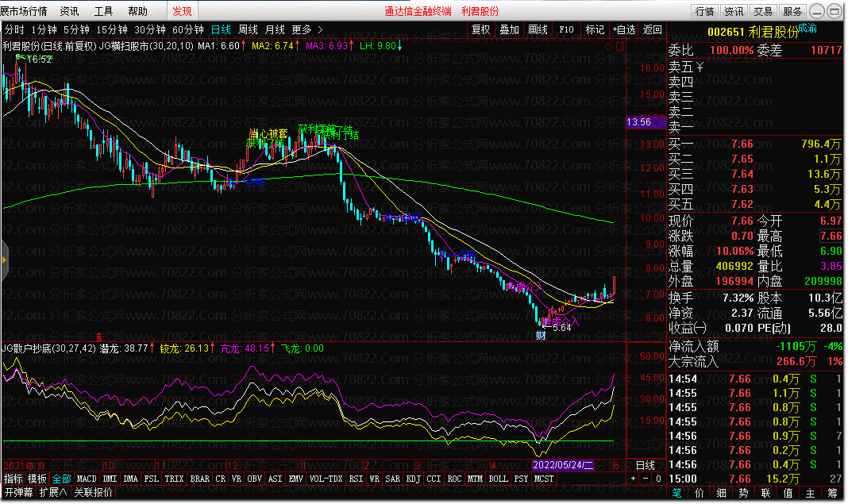Open the 工具 menu
The height and width of the screenshot is (504, 848).
(103, 11)
